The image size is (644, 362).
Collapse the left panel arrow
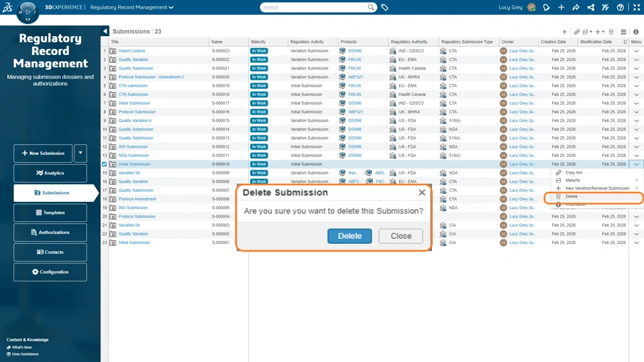[x=105, y=32]
